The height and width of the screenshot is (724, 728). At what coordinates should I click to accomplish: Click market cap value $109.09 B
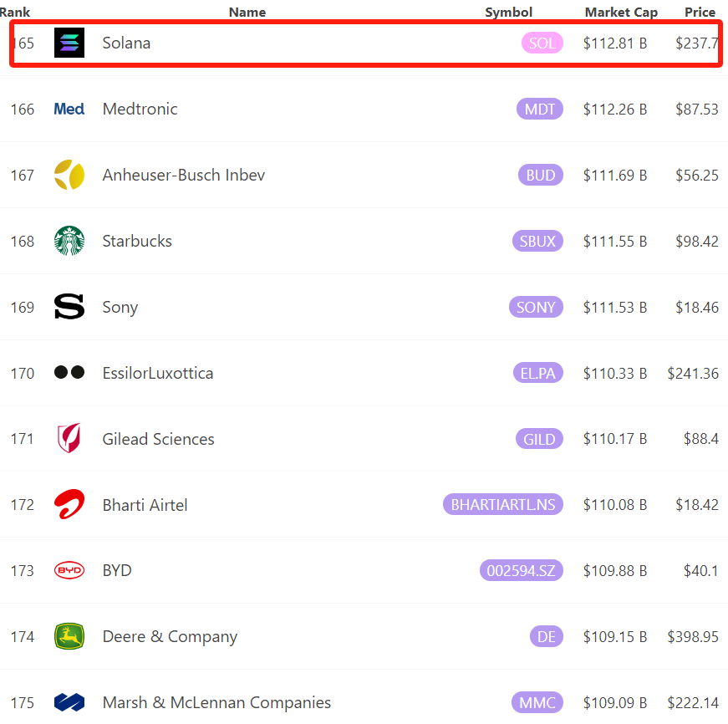(x=615, y=702)
